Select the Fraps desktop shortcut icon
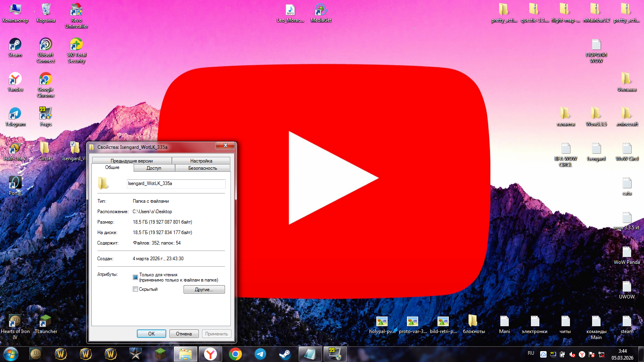644x362 pixels. [45, 114]
